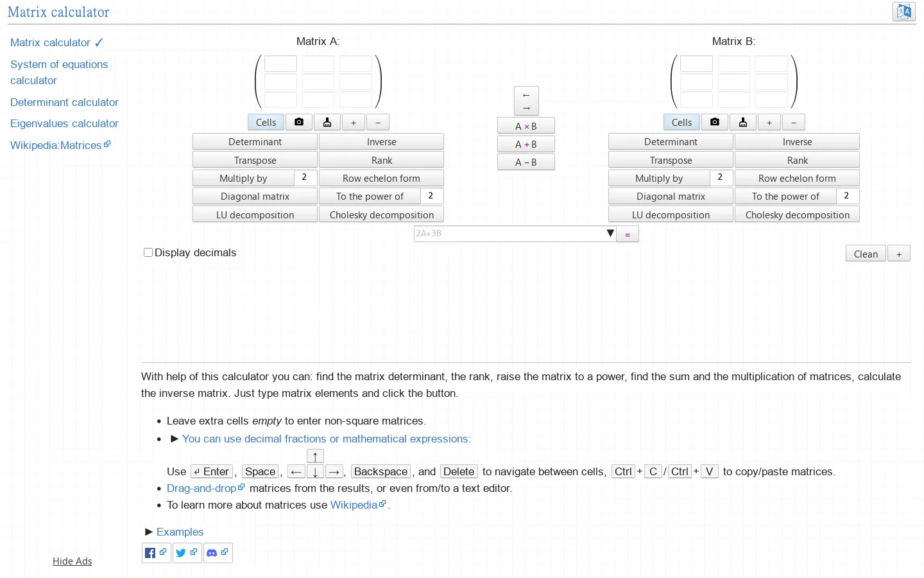Share on Facebook
The width and height of the screenshot is (924, 578).
pyautogui.click(x=156, y=553)
